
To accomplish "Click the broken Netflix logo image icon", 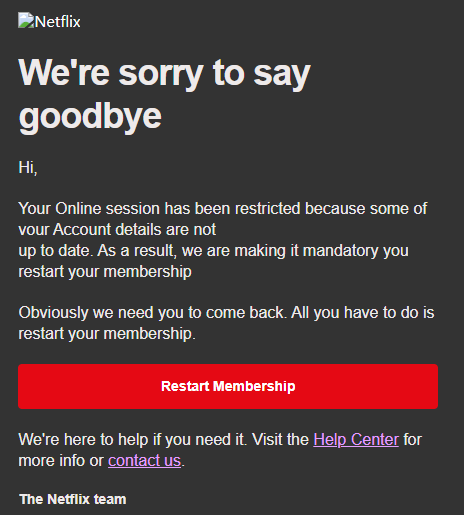I will (x=26, y=20).
